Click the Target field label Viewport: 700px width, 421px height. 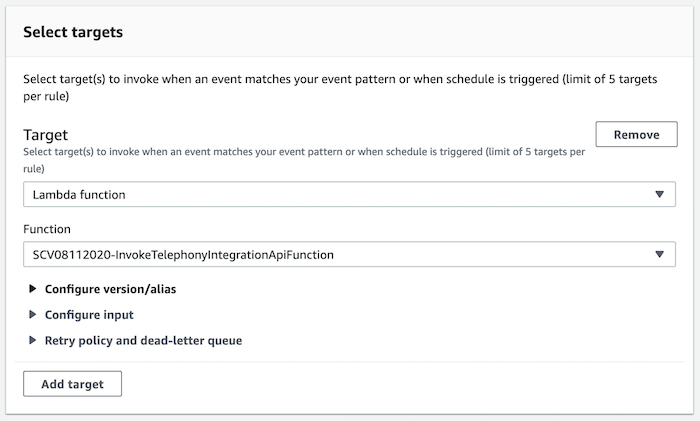pos(46,135)
